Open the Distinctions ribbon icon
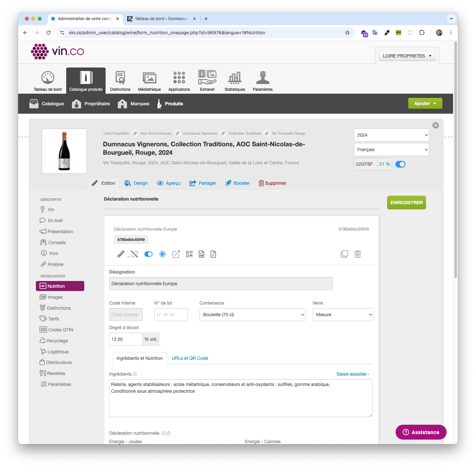 [x=120, y=78]
